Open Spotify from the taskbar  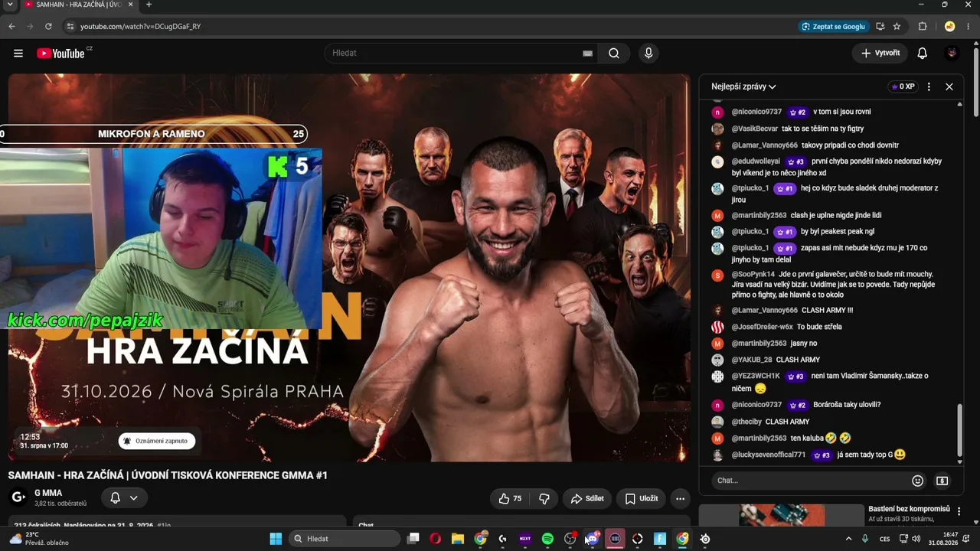pyautogui.click(x=547, y=539)
